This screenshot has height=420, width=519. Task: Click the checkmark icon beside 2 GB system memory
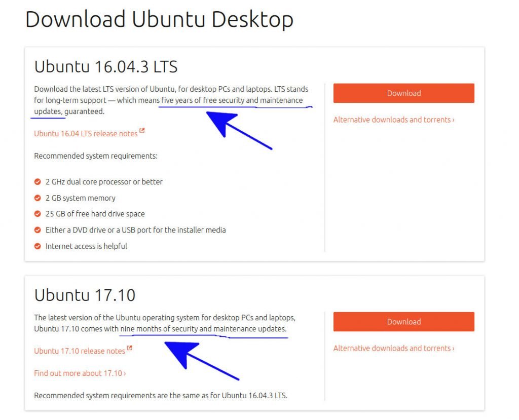click(38, 198)
